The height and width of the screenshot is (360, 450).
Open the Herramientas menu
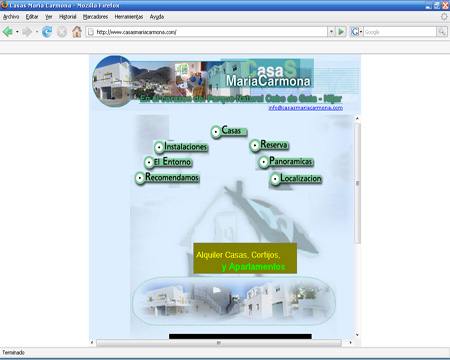coord(129,17)
